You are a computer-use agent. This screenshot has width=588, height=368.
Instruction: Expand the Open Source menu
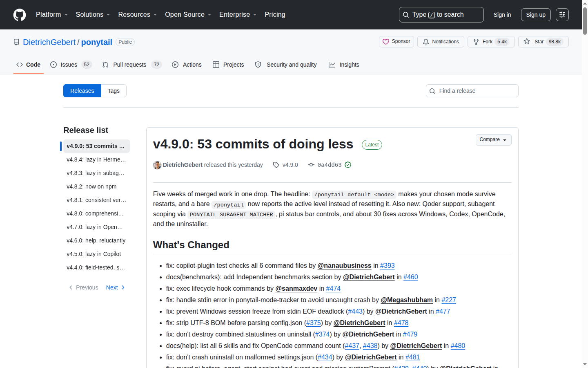(x=188, y=15)
